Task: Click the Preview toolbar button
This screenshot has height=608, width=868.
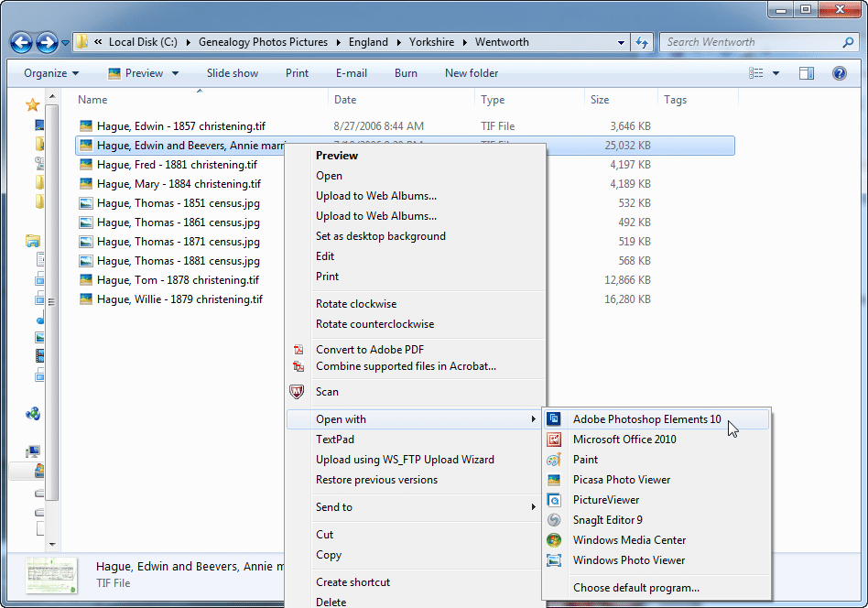Action: [x=136, y=73]
